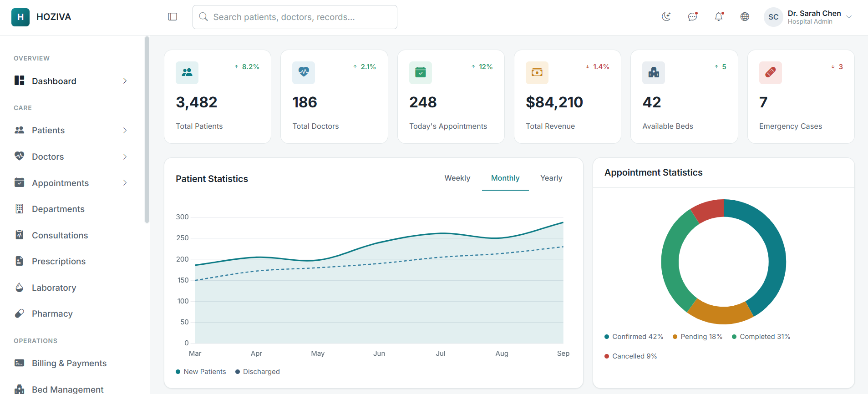The height and width of the screenshot is (394, 868).
Task: Switch to dark mode moon icon
Action: [666, 17]
